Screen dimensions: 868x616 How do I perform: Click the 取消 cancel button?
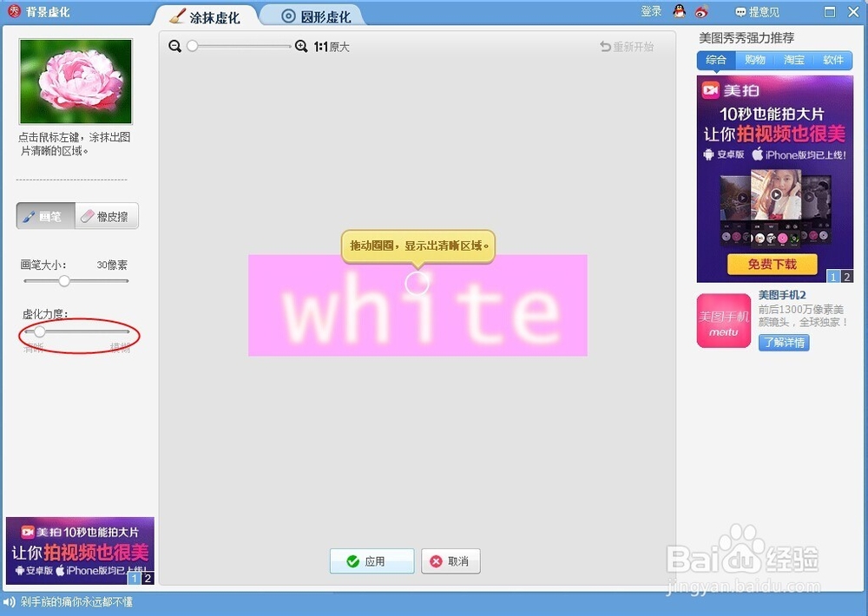click(450, 561)
